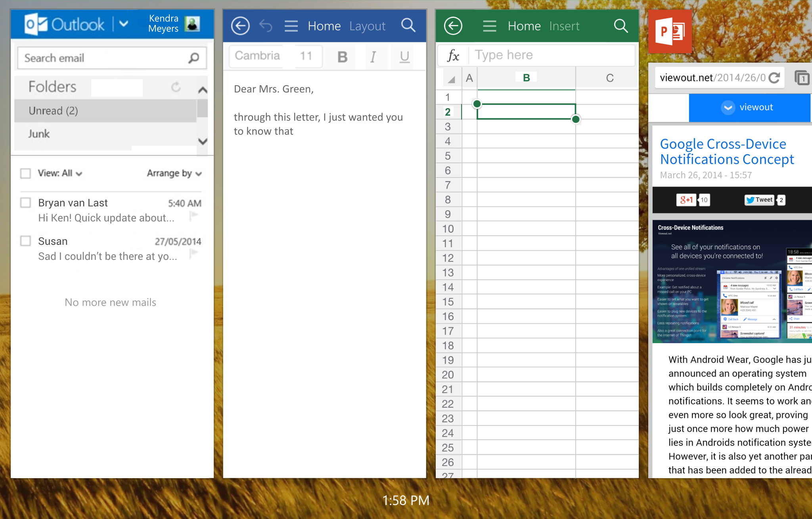812x519 pixels.
Task: Toggle underline formatting in Word
Action: coord(404,57)
